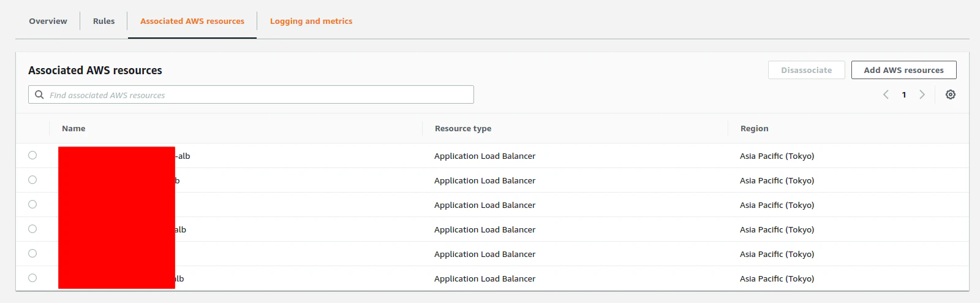This screenshot has height=303, width=980.
Task: Select the last resource row radio
Action: [x=32, y=278]
